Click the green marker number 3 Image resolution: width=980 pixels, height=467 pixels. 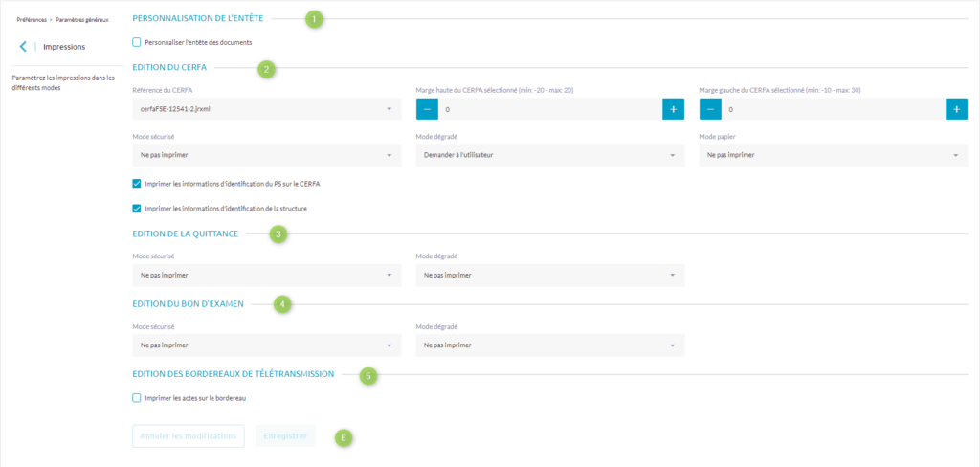coord(278,234)
